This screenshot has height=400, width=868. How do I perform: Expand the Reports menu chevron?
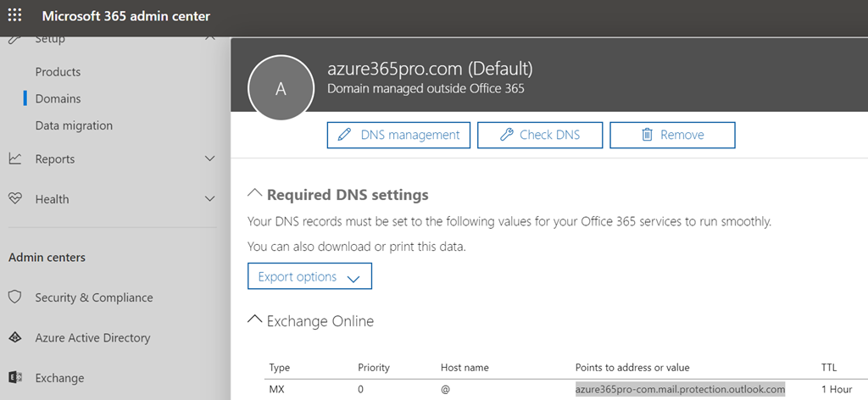tap(210, 158)
